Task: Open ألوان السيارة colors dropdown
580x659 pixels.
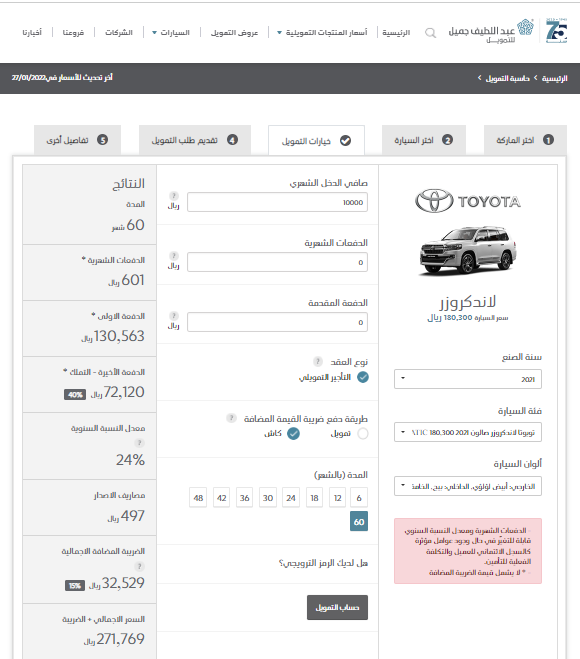Action: click(468, 486)
